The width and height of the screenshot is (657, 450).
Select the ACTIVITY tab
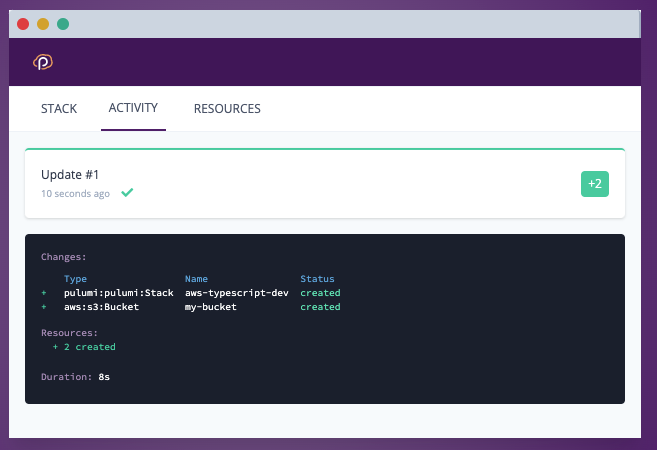coord(133,108)
